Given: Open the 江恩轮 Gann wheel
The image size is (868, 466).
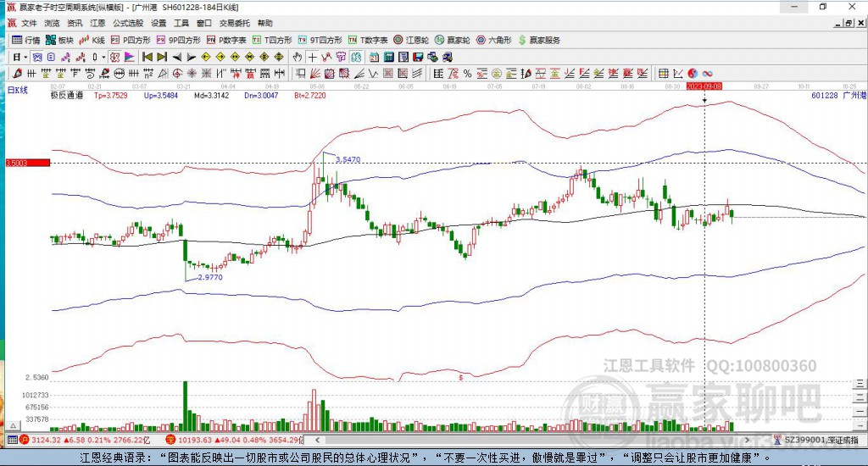Looking at the screenshot, I should [x=411, y=40].
